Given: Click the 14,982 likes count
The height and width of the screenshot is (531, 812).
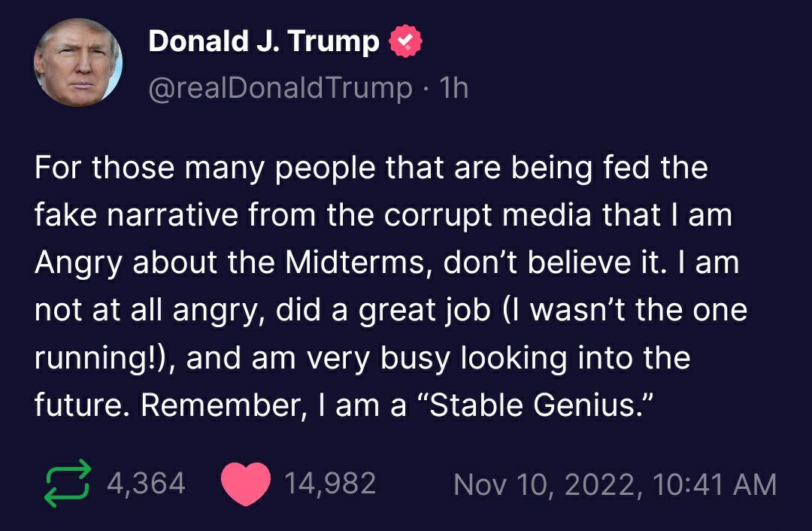Looking at the screenshot, I should 330,484.
